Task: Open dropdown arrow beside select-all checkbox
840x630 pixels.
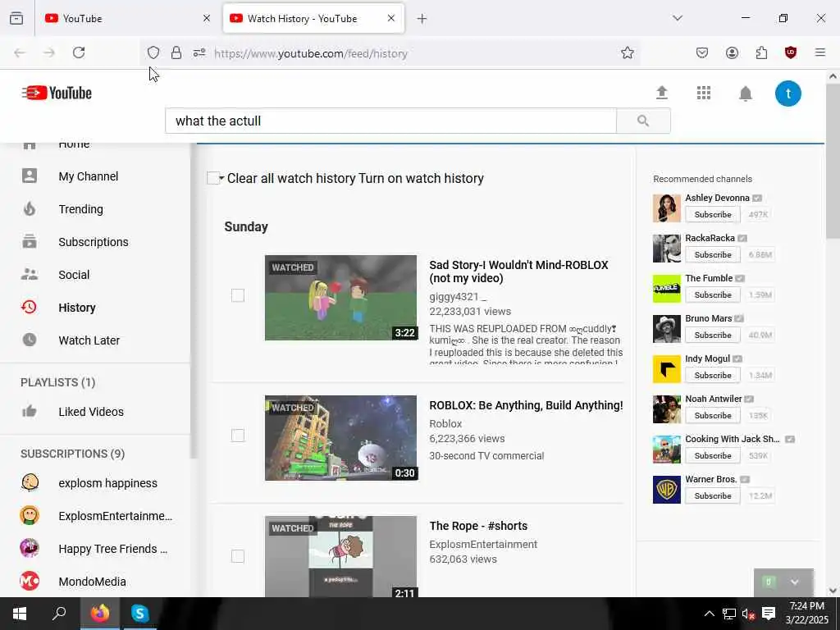Action: 221,178
